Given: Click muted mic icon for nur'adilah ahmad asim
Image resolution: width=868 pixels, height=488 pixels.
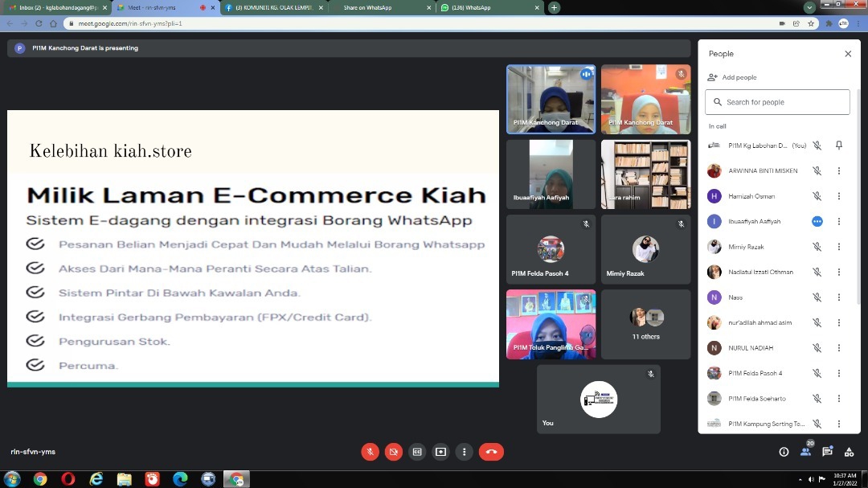Looking at the screenshot, I should point(817,322).
